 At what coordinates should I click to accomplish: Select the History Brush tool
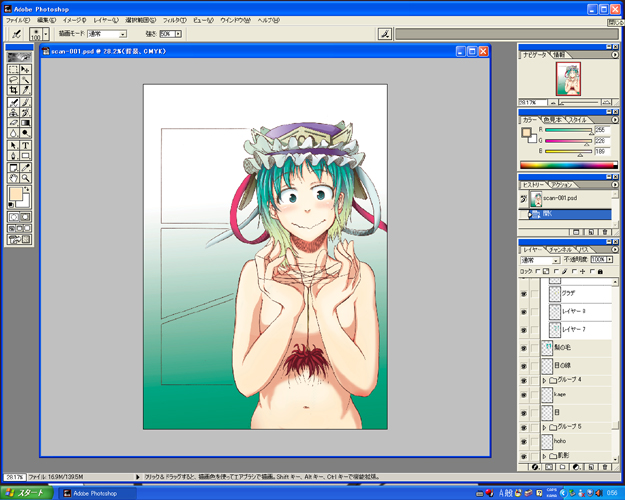[25, 113]
